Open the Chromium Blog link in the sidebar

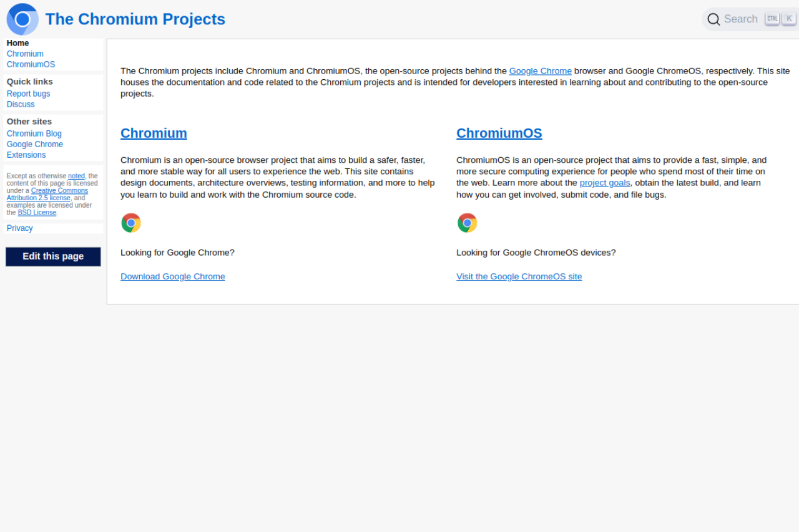coord(34,133)
